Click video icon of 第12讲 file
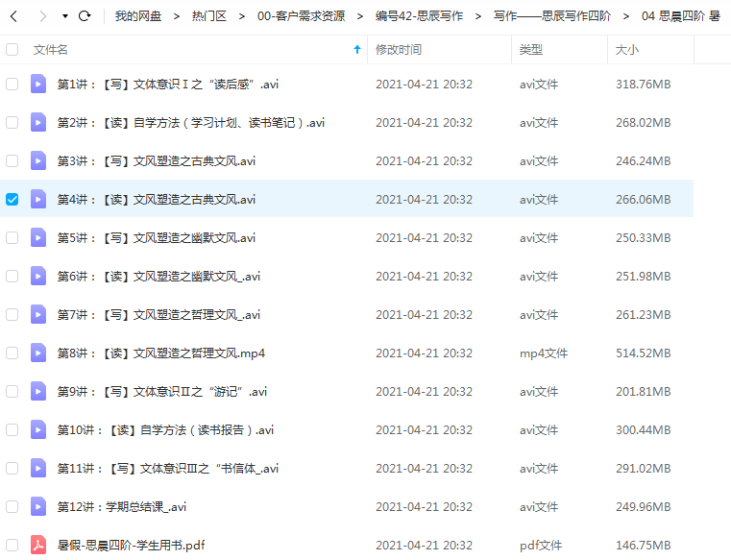Image resolution: width=731 pixels, height=560 pixels. (38, 506)
